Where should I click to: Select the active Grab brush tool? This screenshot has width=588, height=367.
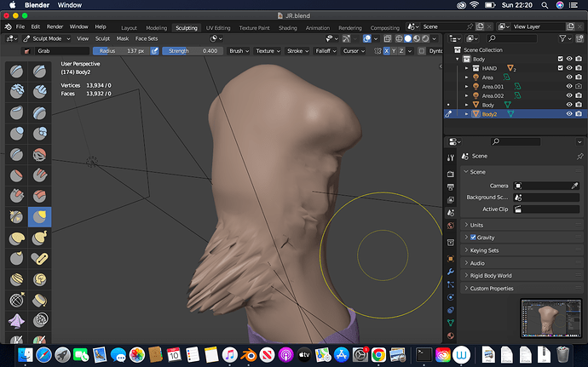(x=39, y=216)
